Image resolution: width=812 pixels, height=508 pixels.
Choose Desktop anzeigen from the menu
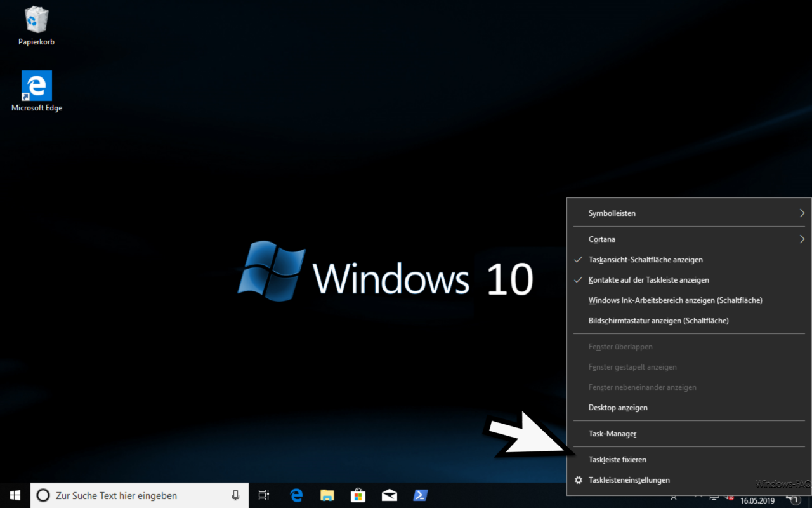pyautogui.click(x=689, y=408)
